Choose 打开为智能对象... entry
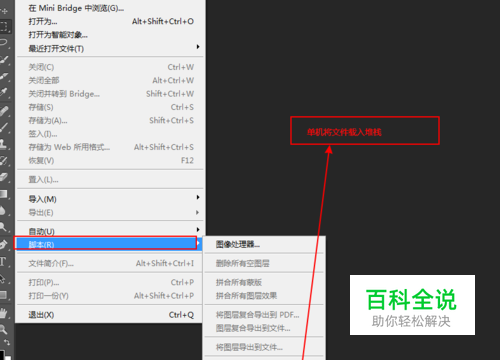Image resolution: width=500 pixels, height=360 pixels. (x=109, y=35)
